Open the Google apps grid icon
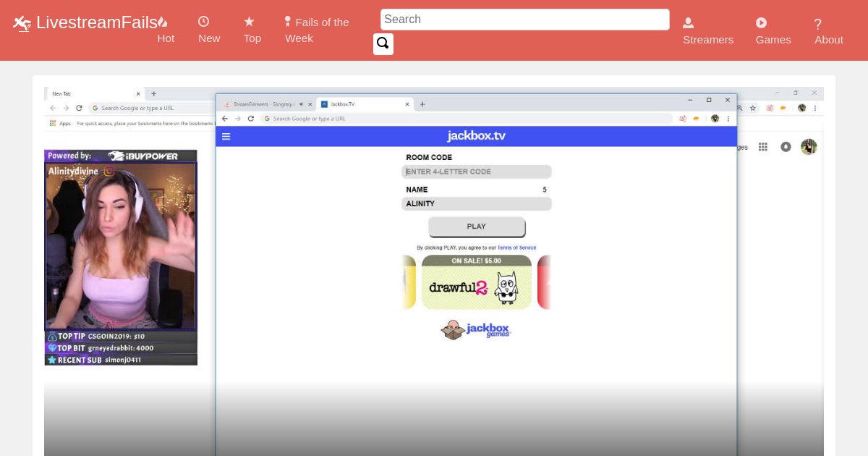 (x=763, y=147)
